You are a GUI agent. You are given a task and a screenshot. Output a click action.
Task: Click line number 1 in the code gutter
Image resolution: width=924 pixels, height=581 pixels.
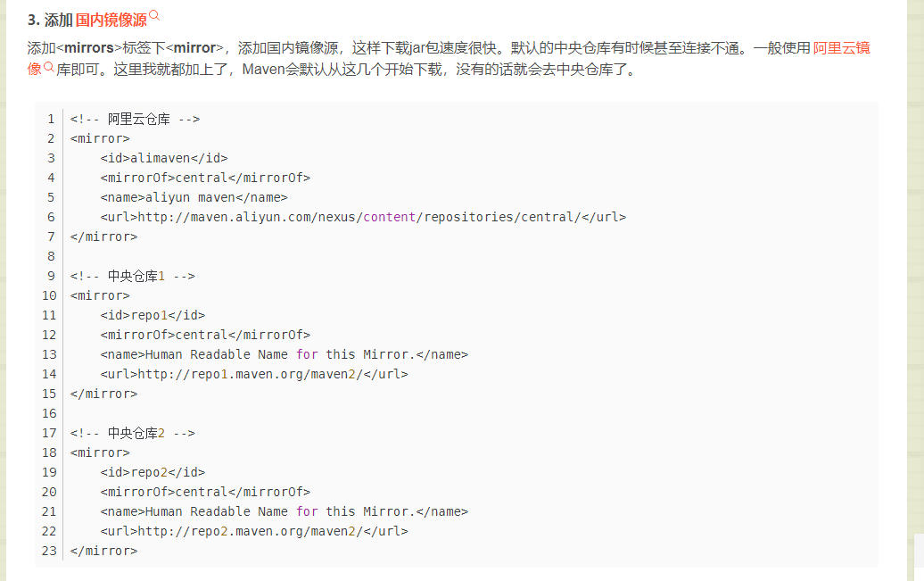51,119
